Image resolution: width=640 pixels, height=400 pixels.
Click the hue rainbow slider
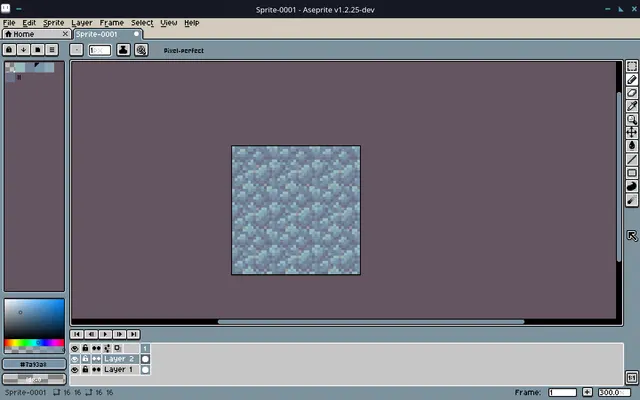click(x=34, y=342)
